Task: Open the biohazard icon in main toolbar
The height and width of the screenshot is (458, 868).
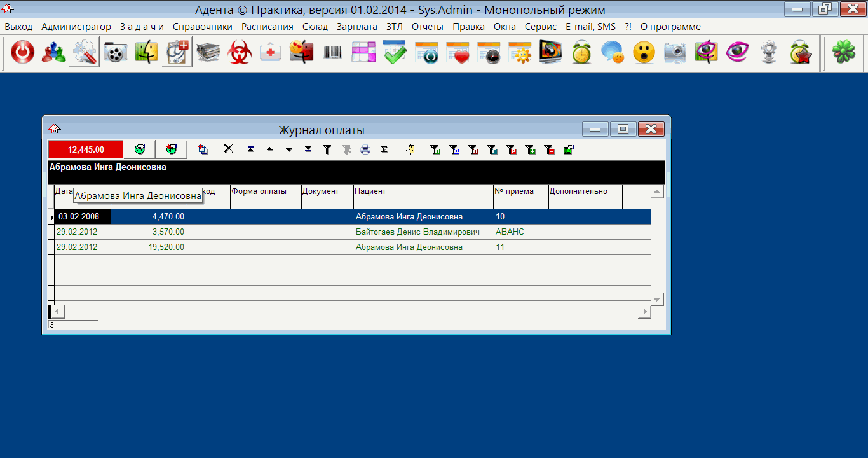Action: click(x=240, y=53)
